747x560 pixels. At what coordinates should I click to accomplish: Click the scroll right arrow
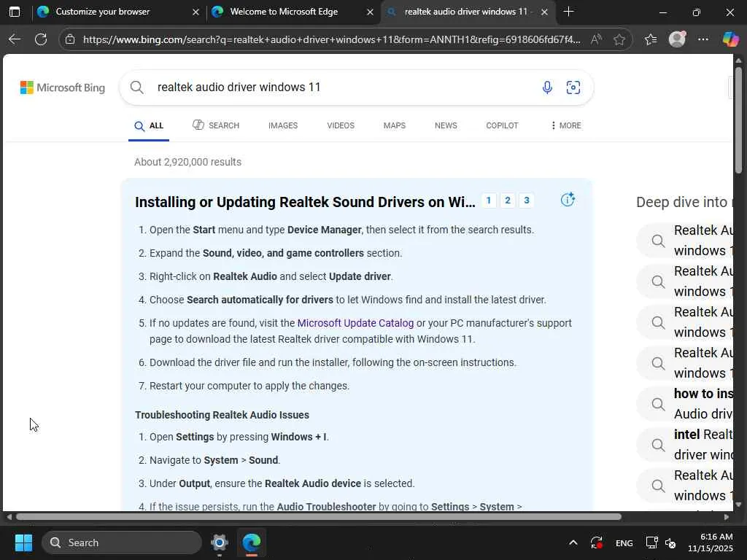click(726, 517)
